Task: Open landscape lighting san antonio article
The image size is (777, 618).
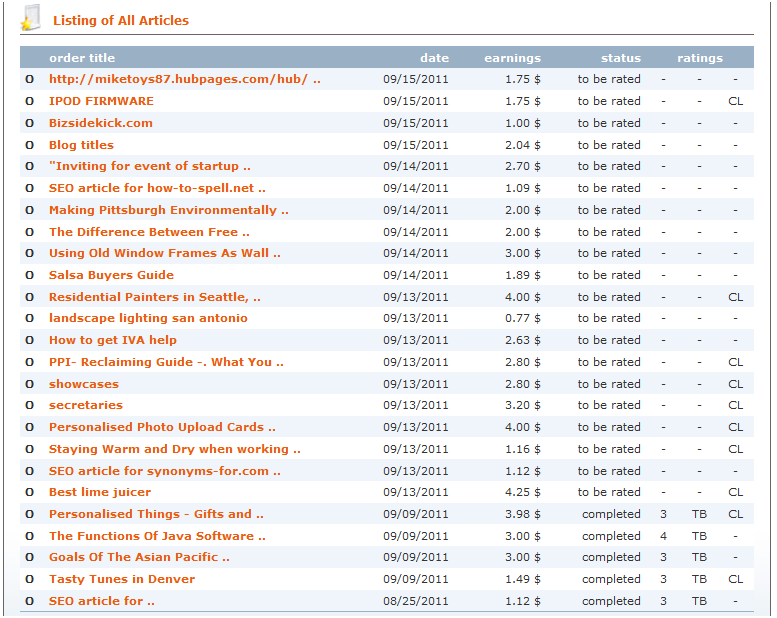Action: click(148, 318)
